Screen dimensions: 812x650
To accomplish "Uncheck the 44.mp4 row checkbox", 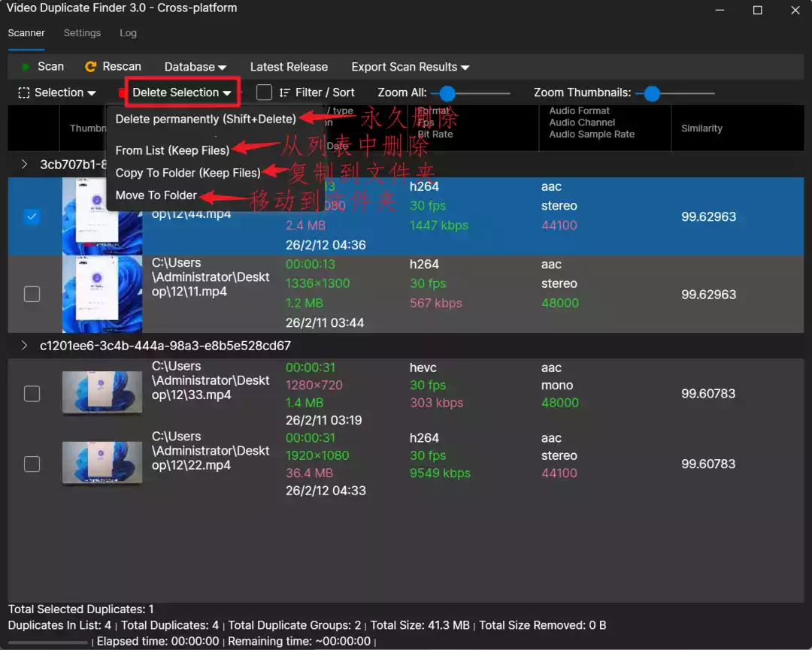I will click(32, 216).
